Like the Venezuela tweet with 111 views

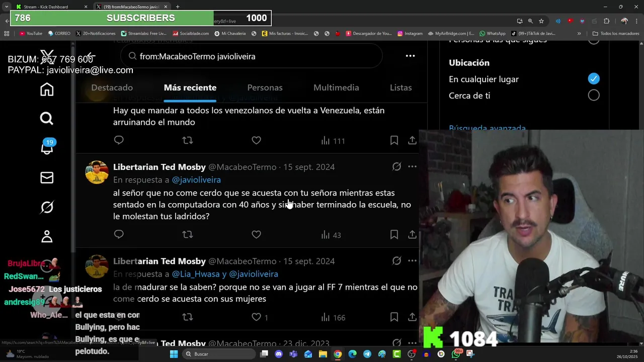click(256, 140)
